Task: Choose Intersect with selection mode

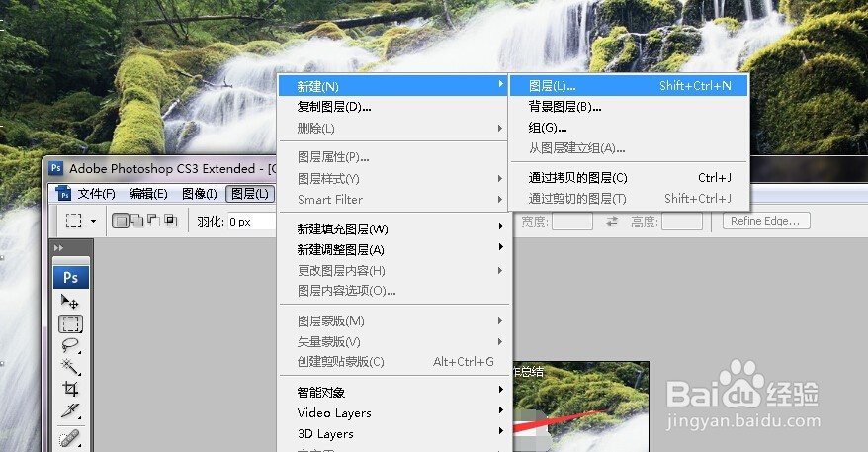Action: pos(171,221)
